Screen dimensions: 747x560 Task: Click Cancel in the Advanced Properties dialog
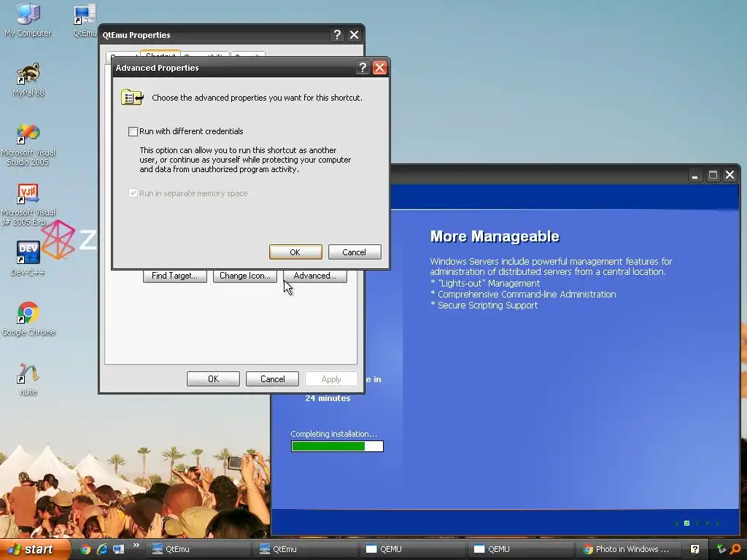[x=355, y=252]
